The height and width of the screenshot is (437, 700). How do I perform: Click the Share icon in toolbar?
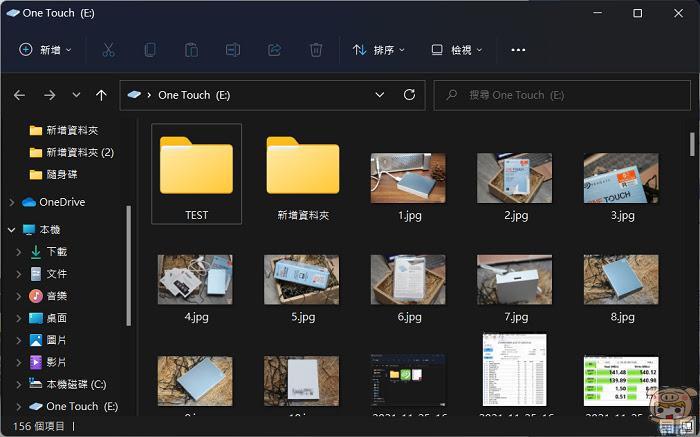coord(274,50)
